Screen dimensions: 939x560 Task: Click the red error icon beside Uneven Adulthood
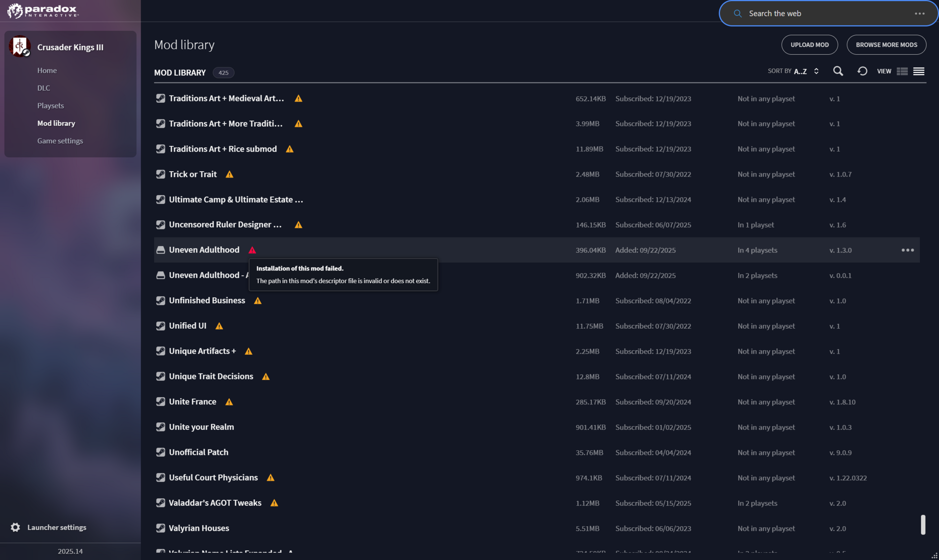click(x=252, y=250)
